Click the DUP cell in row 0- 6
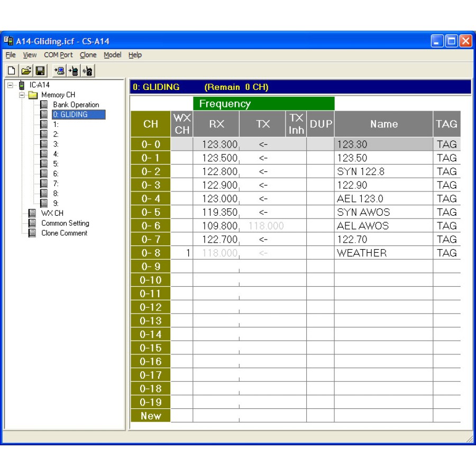Image resolution: width=476 pixels, height=476 pixels. click(321, 226)
